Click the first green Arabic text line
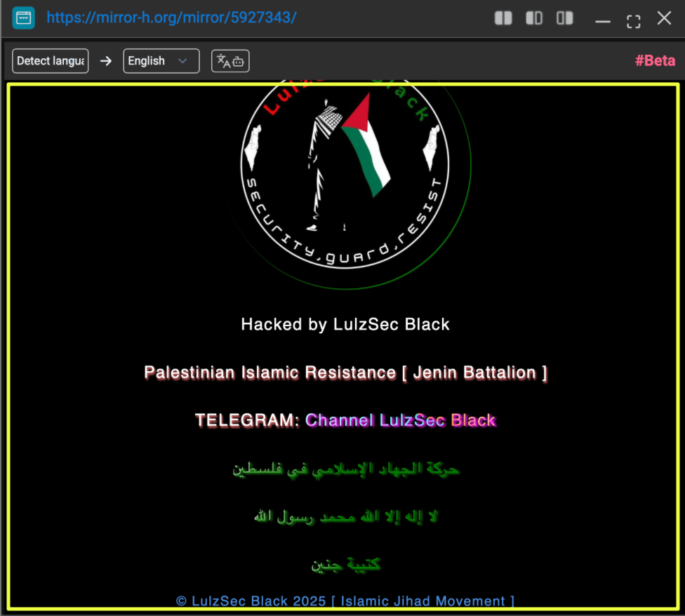The height and width of the screenshot is (616, 685). click(x=346, y=469)
